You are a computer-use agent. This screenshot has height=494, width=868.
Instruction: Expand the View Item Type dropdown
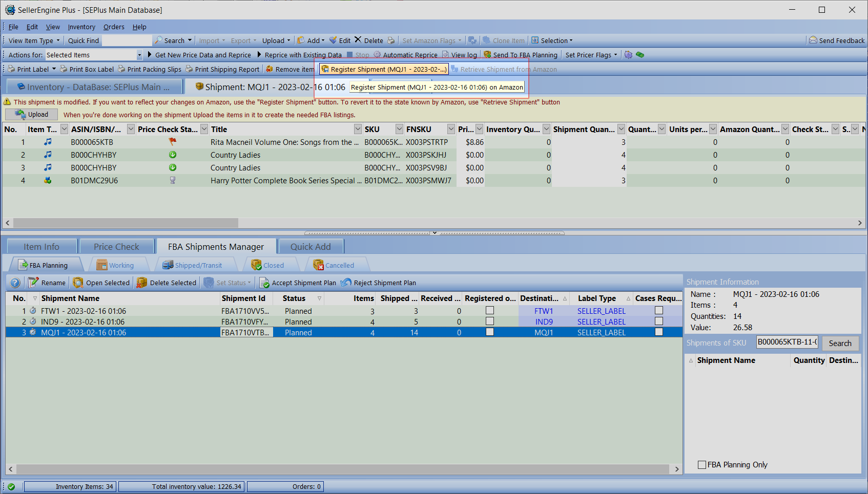[x=34, y=40]
